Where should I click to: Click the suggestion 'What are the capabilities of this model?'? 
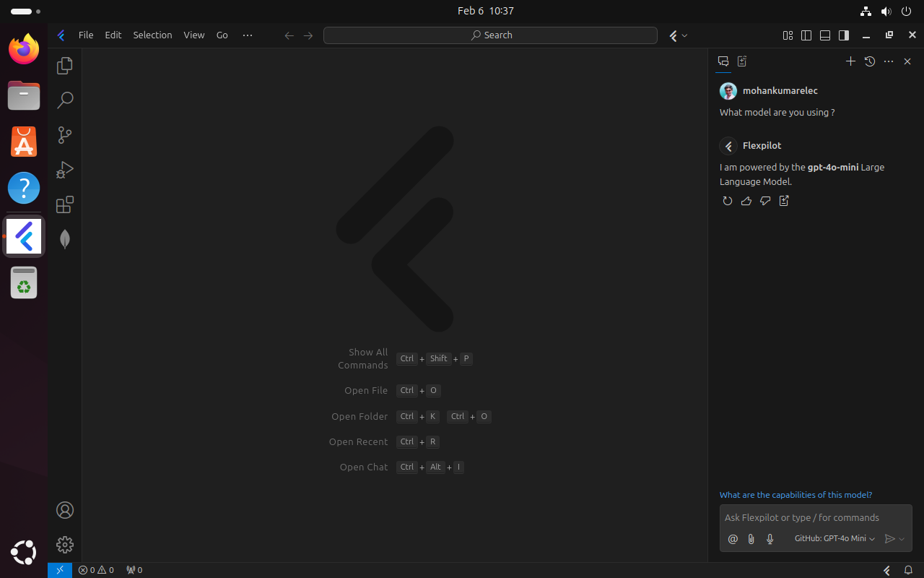pyautogui.click(x=796, y=495)
